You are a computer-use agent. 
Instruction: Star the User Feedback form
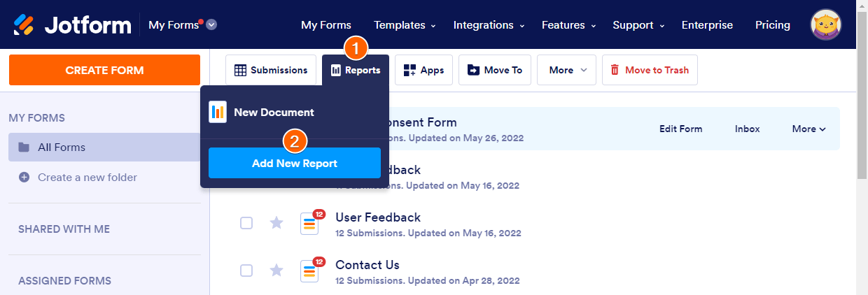point(276,223)
